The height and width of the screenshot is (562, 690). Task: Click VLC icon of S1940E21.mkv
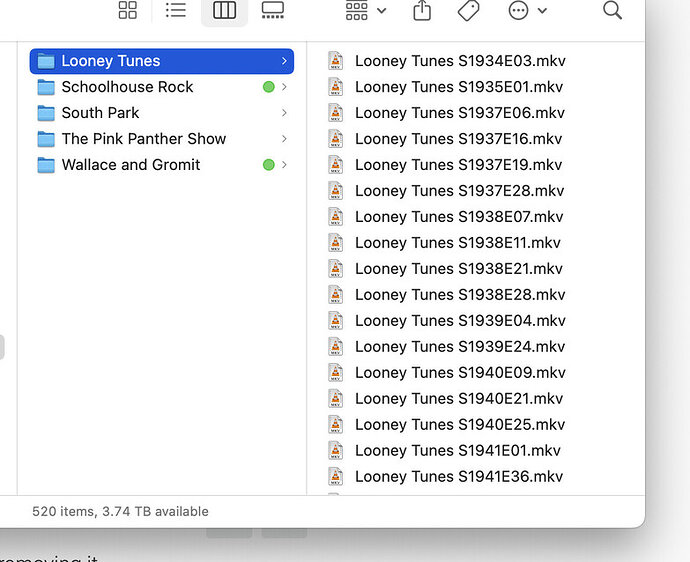pos(335,398)
